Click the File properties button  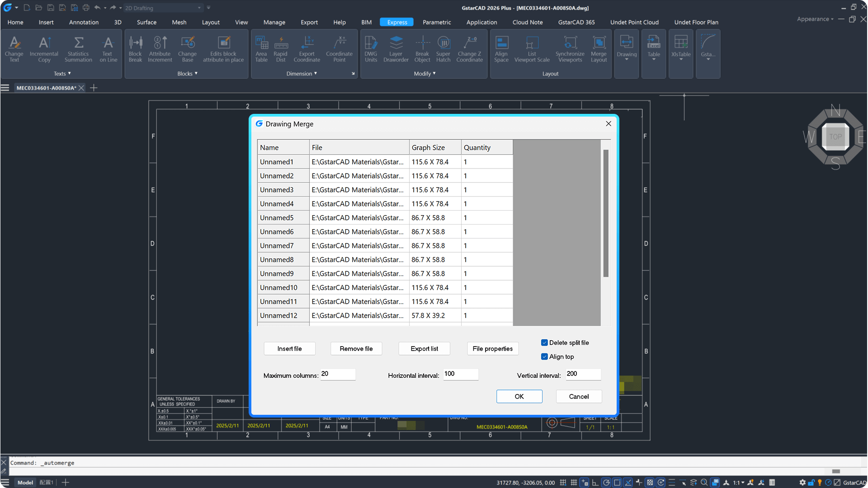(x=492, y=348)
